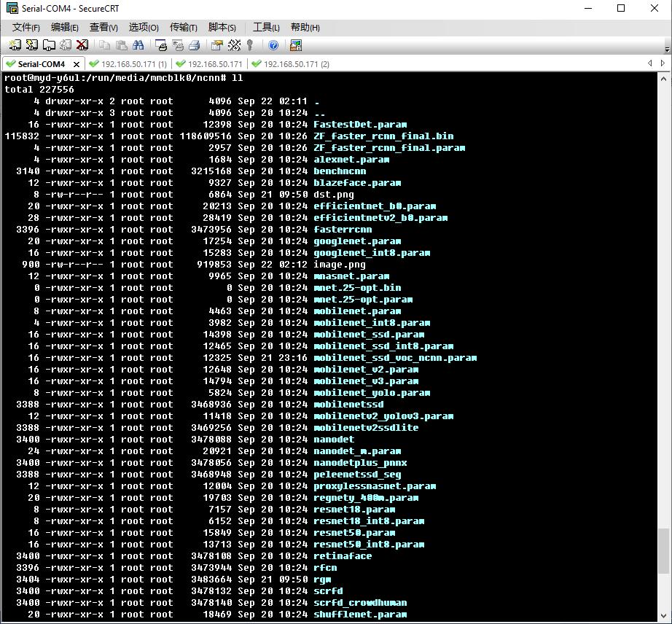Screen dimensions: 672x624
Task: Click the Connect toolbar icon
Action: click(x=15, y=45)
